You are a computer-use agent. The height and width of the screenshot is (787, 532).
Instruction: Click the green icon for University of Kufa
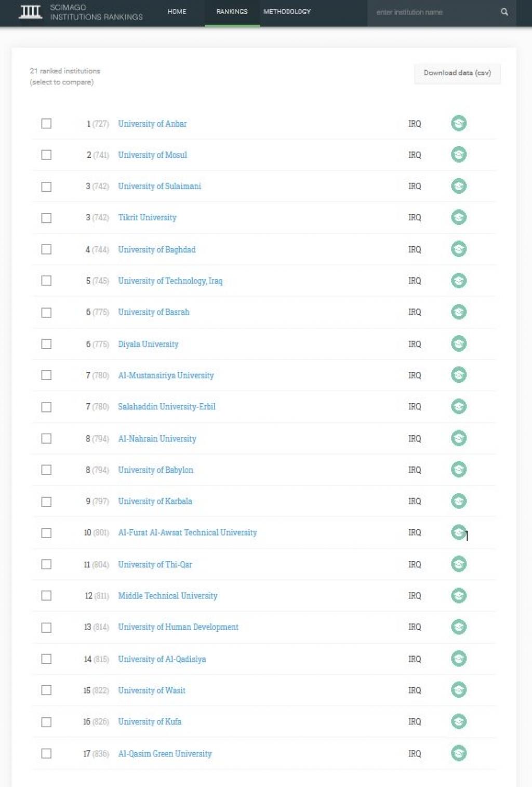click(459, 722)
